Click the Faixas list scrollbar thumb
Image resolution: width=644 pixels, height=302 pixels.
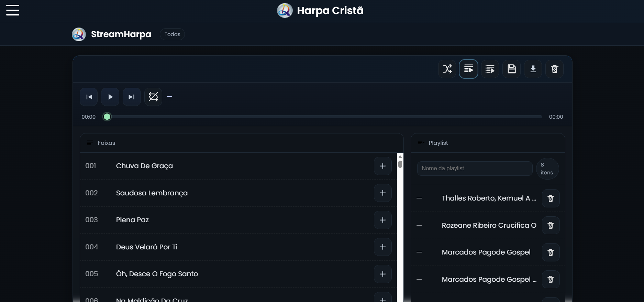[x=400, y=164]
